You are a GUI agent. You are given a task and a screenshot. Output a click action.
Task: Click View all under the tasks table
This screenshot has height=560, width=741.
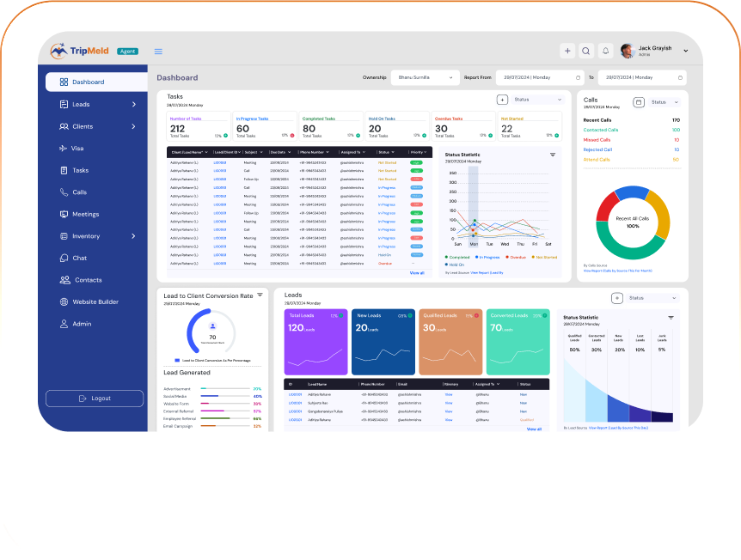pyautogui.click(x=417, y=272)
